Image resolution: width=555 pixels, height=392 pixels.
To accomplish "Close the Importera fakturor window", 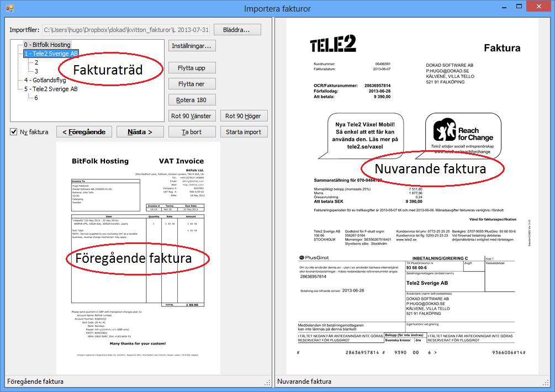I will [x=539, y=7].
